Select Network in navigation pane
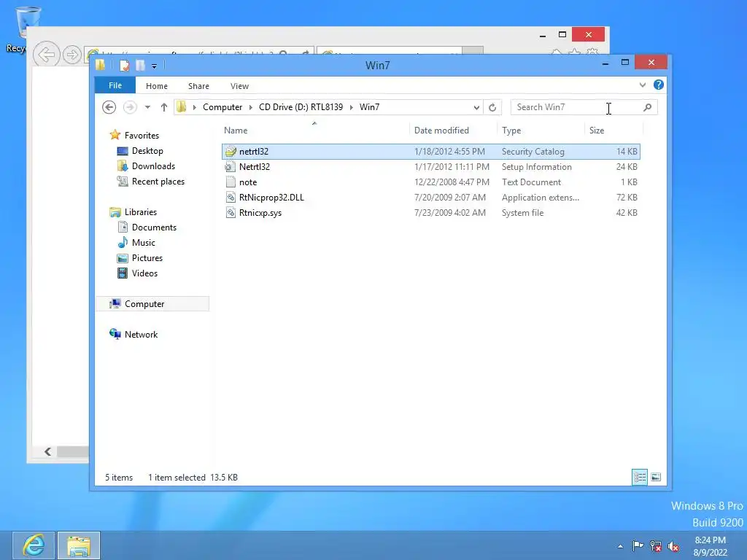747x560 pixels. coord(133,334)
